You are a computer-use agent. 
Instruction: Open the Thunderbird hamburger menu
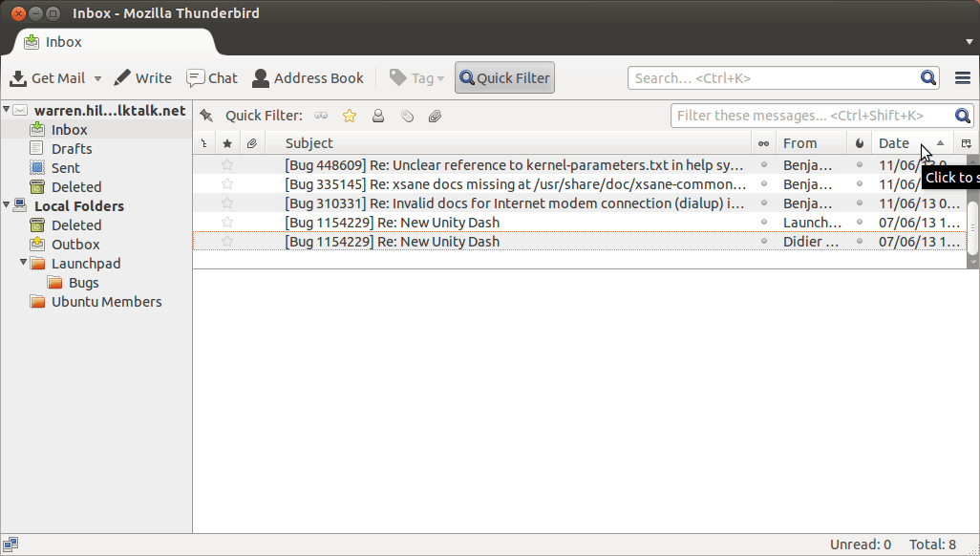(x=963, y=78)
